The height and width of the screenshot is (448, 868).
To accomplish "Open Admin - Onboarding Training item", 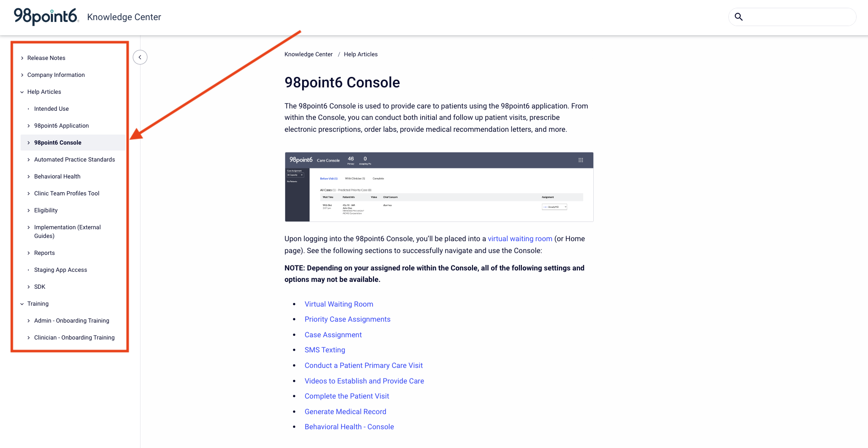I will tap(72, 321).
